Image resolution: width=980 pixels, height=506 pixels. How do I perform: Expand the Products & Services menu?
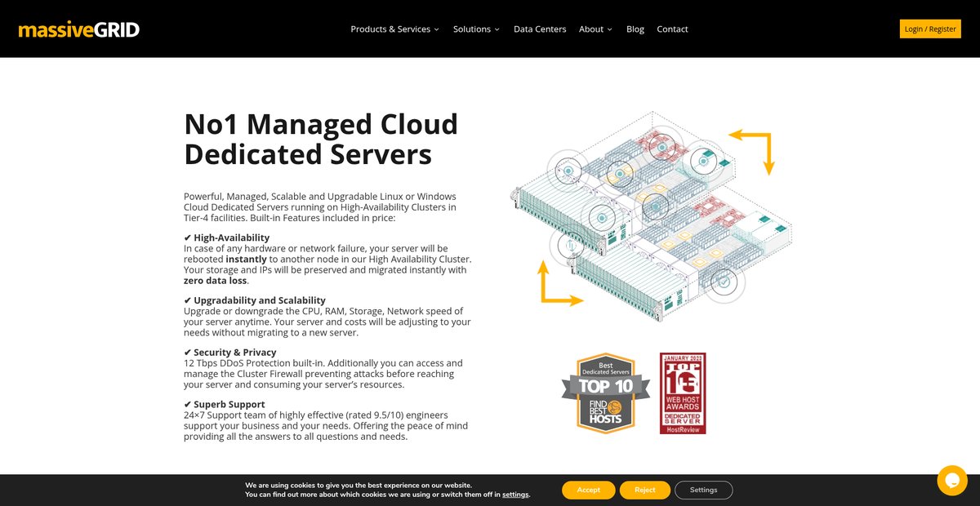(x=394, y=29)
